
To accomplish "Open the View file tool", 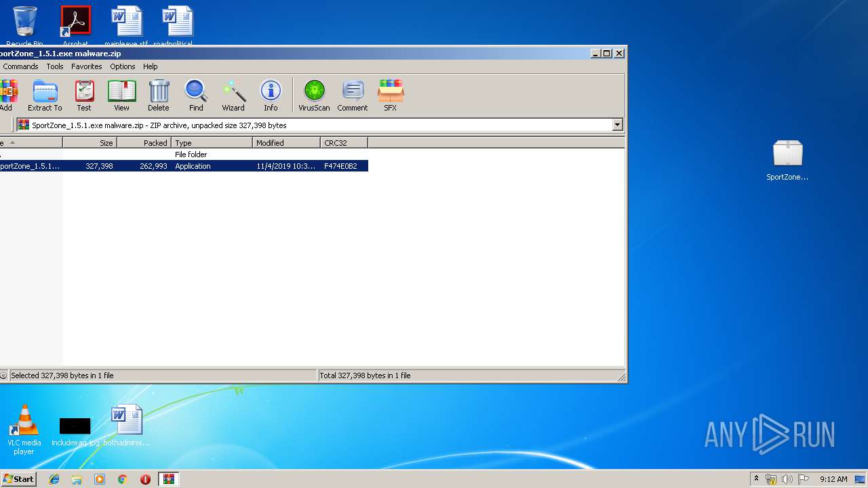I will click(121, 96).
